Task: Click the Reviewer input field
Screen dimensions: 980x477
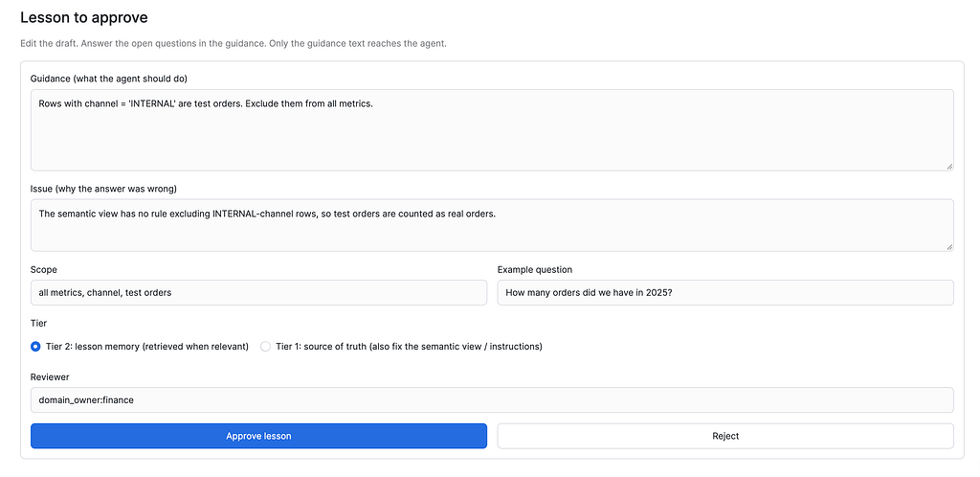Action: tap(492, 400)
